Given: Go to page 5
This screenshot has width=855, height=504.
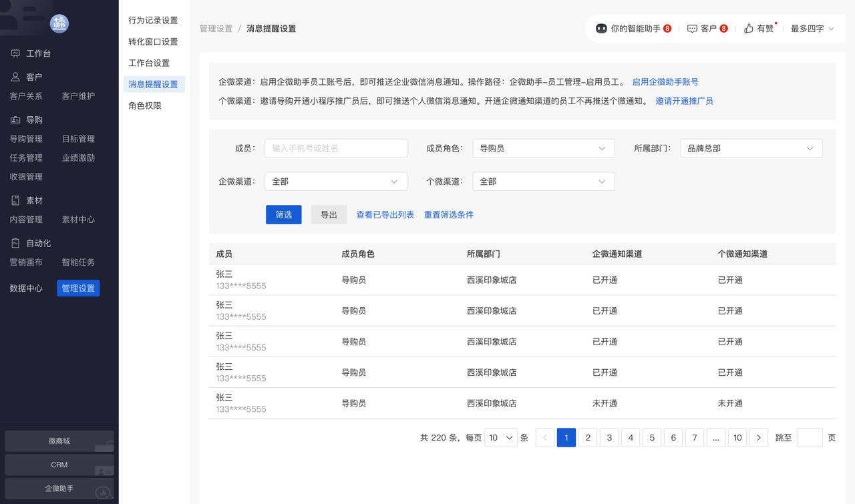Looking at the screenshot, I should (652, 438).
